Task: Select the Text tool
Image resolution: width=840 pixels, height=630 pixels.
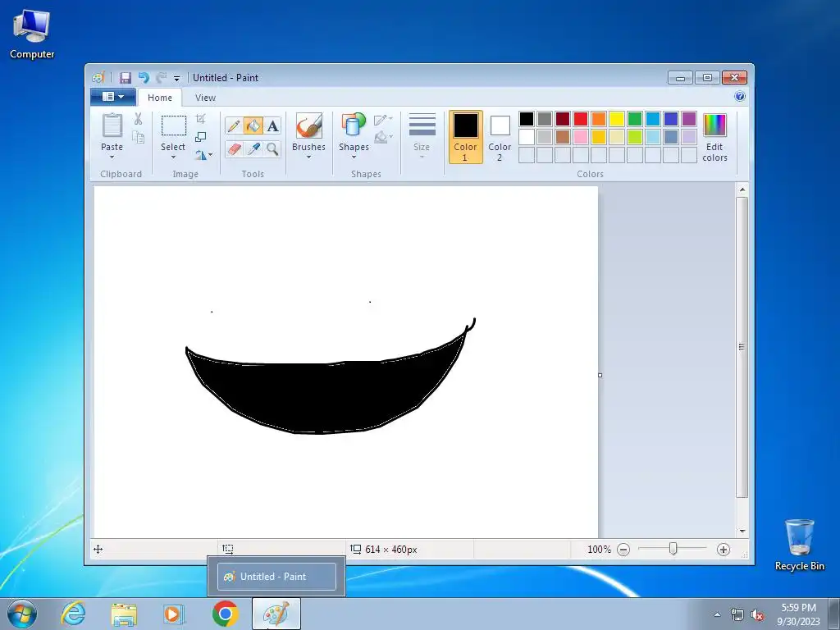Action: [x=272, y=126]
